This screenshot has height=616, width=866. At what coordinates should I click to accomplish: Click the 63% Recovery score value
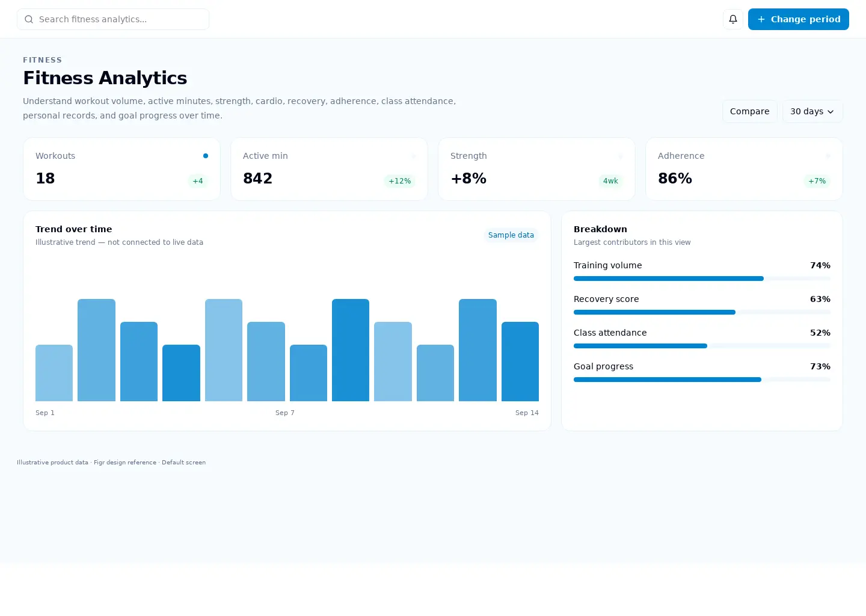coord(820,299)
